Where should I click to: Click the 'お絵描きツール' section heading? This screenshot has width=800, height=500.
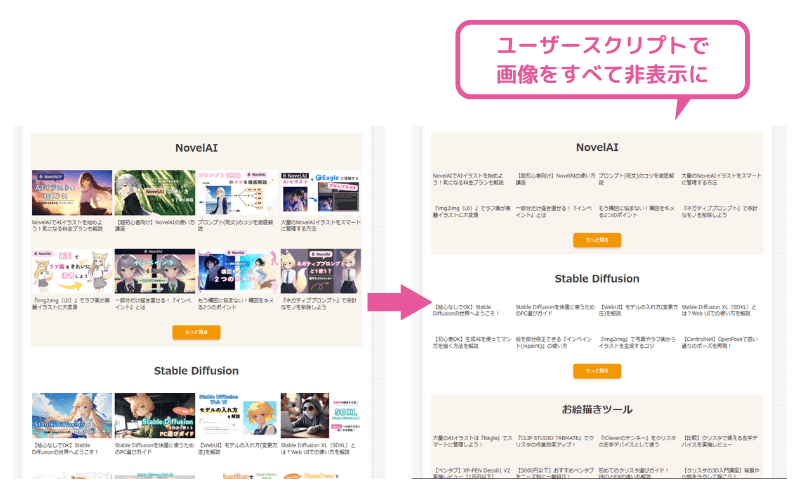[x=597, y=410]
